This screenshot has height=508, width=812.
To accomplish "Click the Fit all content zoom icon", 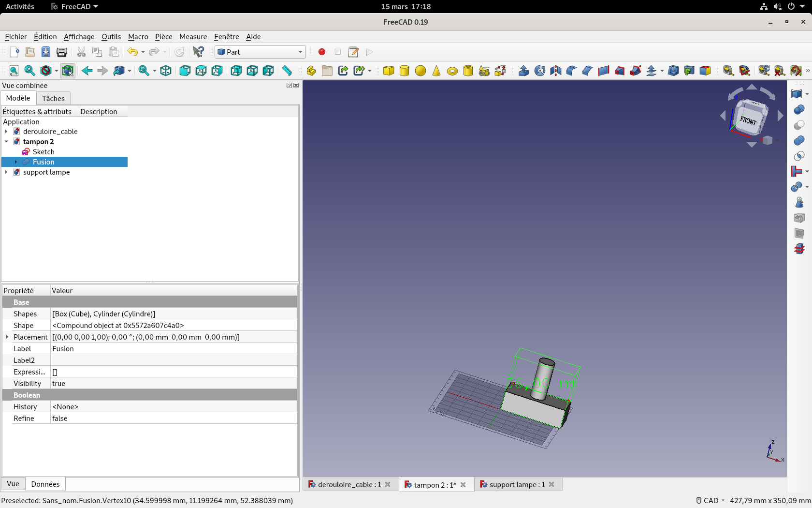I will click(14, 71).
